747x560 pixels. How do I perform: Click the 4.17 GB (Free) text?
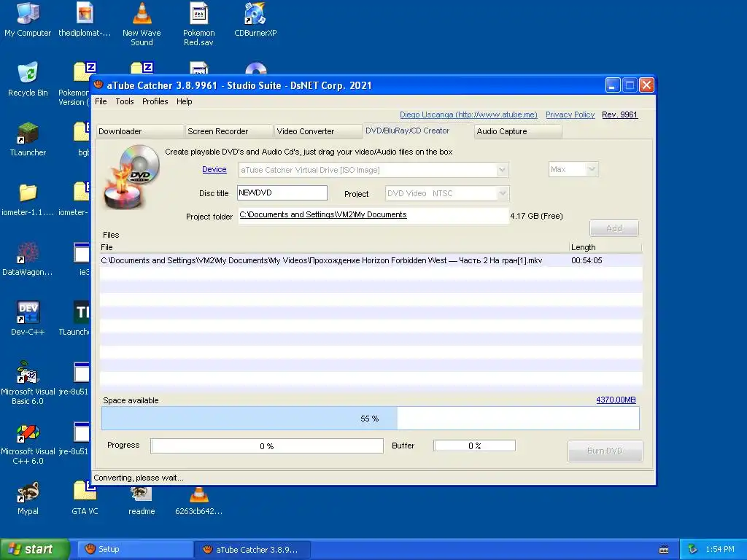click(536, 216)
